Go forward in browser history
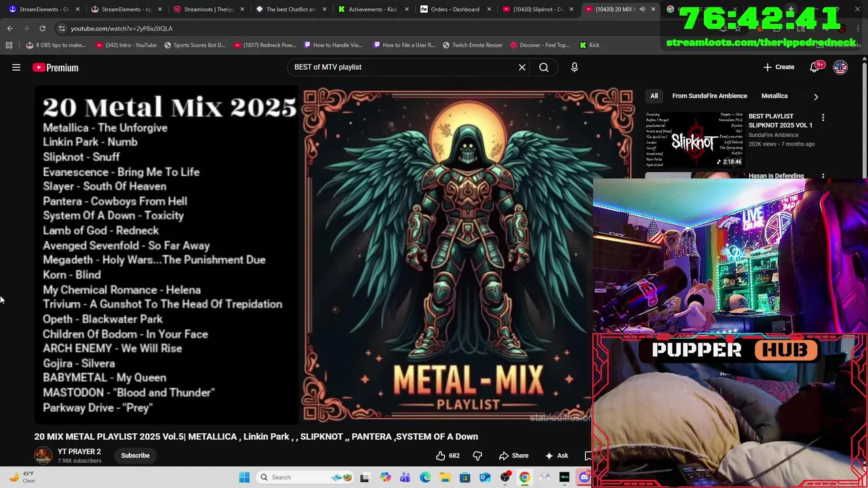This screenshot has width=868, height=488. 26,28
